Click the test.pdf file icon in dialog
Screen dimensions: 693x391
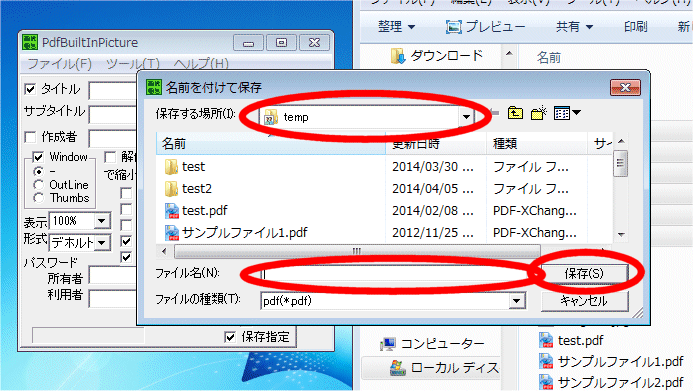pyautogui.click(x=171, y=211)
